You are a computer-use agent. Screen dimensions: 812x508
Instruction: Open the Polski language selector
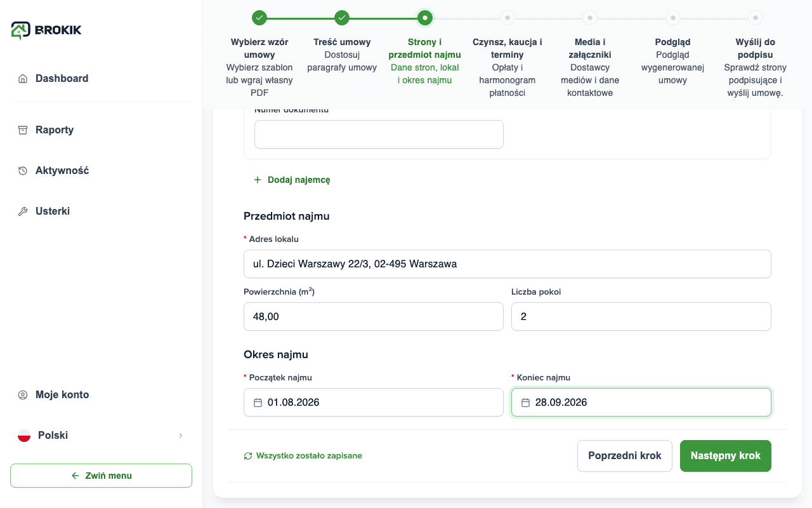(101, 436)
